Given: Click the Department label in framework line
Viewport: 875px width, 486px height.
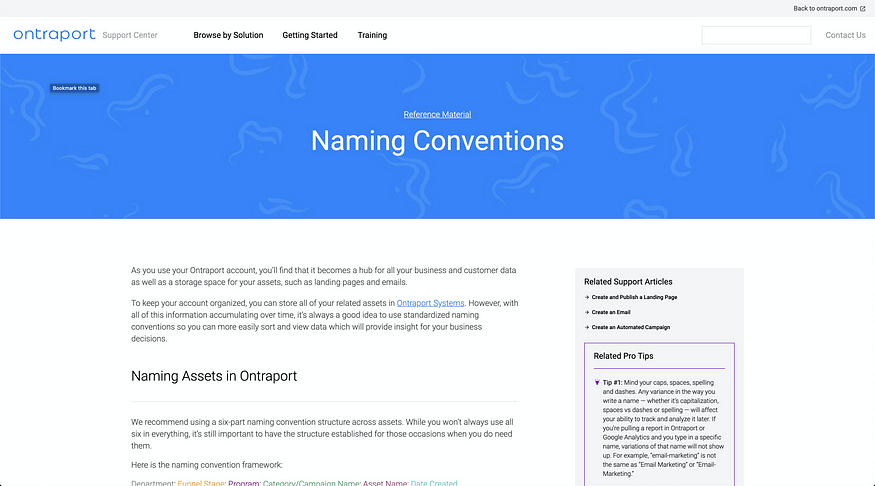Looking at the screenshot, I should tap(153, 483).
